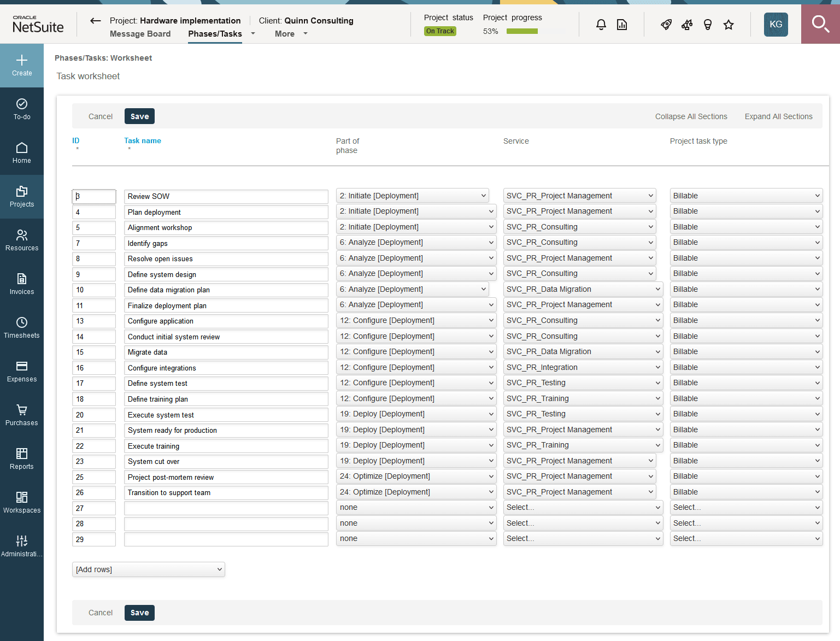Open service dropdown for Configure integrations row
Screen dimensions: 840x641
tap(583, 367)
